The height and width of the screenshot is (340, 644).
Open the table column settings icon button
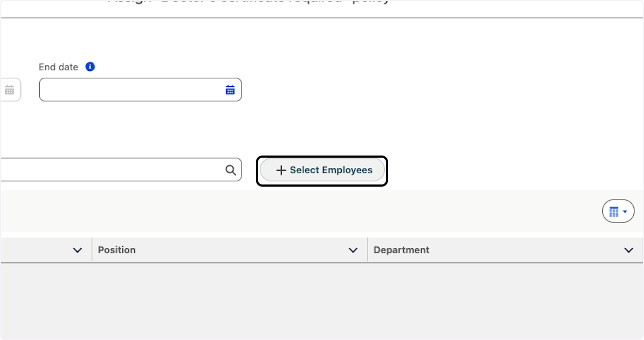pyautogui.click(x=614, y=211)
